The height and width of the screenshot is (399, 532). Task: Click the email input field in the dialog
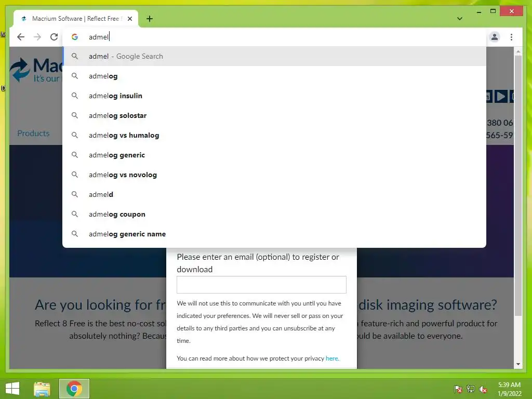(x=261, y=285)
